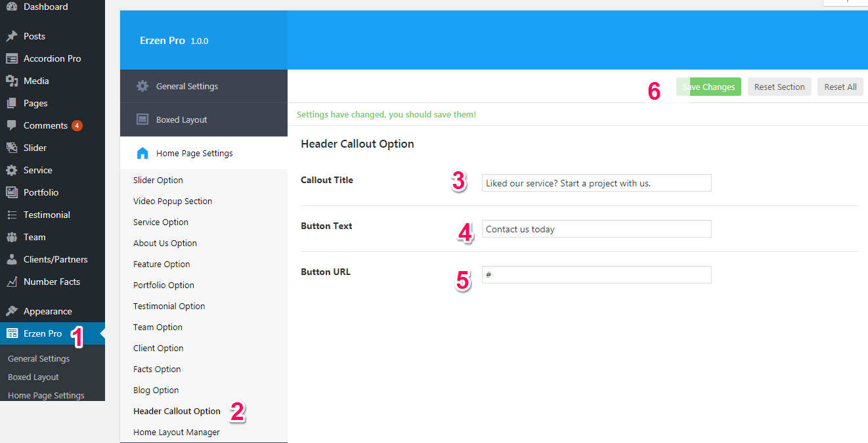This screenshot has height=443, width=868.
Task: Click the Save Changes button
Action: [708, 87]
